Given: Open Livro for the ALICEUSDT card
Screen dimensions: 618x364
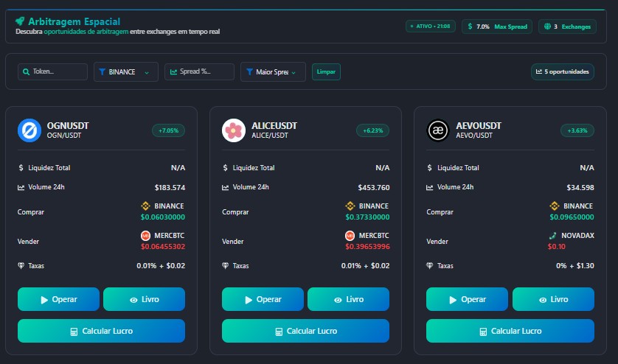Looking at the screenshot, I should 348,299.
